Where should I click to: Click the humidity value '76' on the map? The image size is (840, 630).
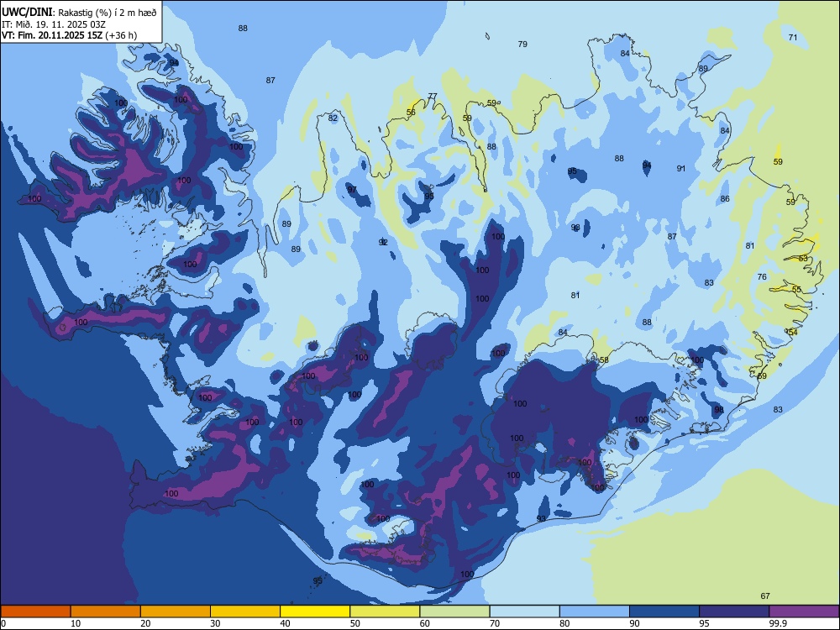point(763,277)
